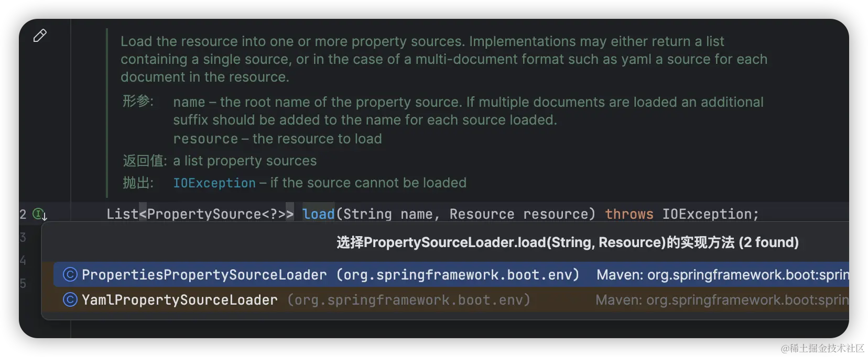Click the load method name
The width and height of the screenshot is (868, 357).
click(318, 214)
